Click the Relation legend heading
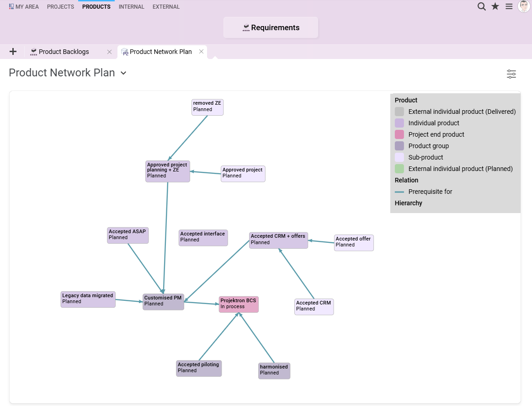 [x=406, y=180]
